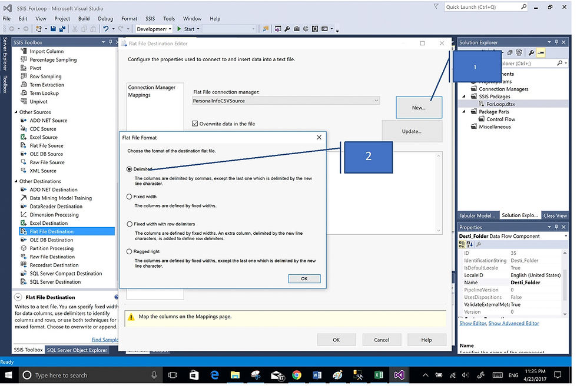Open ForLoop.dtsx in Solution Explorer
577x392 pixels.
[x=500, y=104]
